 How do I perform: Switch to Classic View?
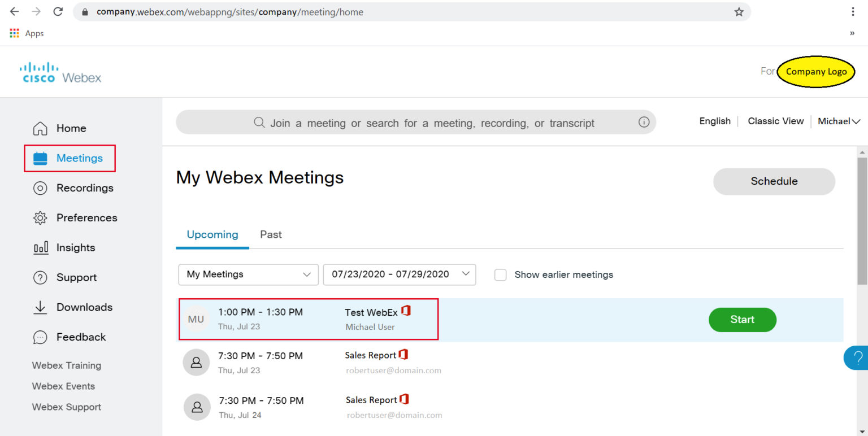click(775, 121)
